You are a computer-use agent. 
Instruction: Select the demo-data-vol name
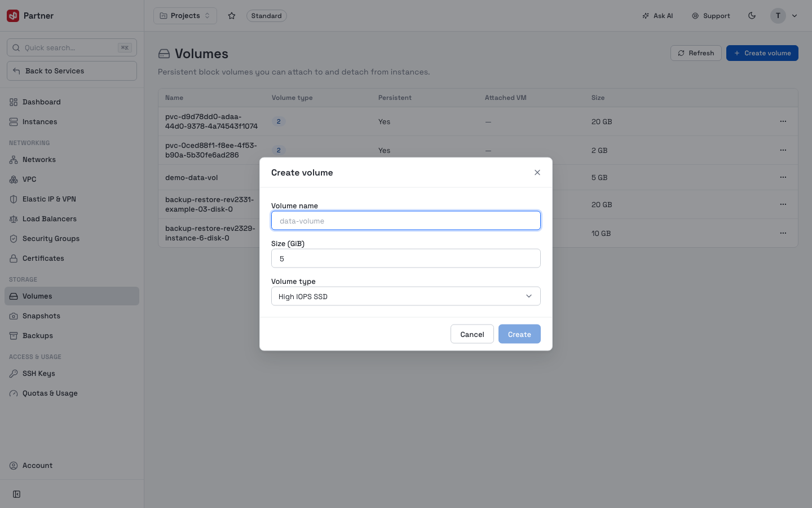[192, 177]
